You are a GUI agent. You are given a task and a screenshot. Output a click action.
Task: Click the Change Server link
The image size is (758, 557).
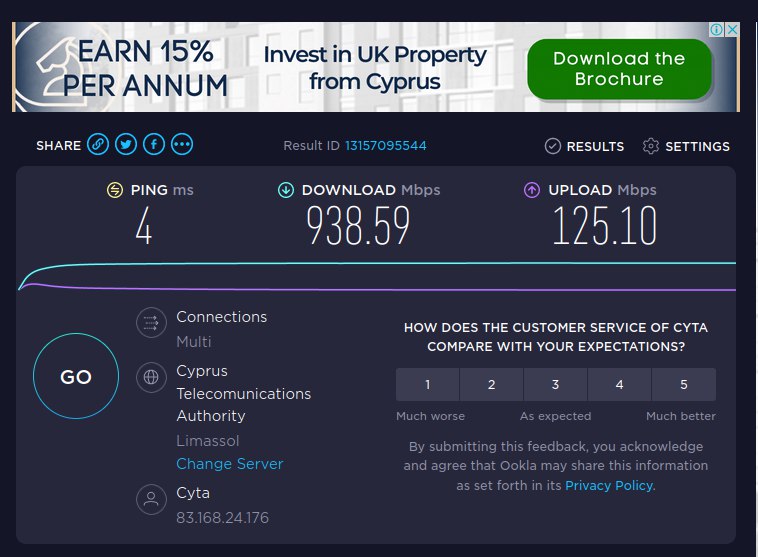pos(229,464)
